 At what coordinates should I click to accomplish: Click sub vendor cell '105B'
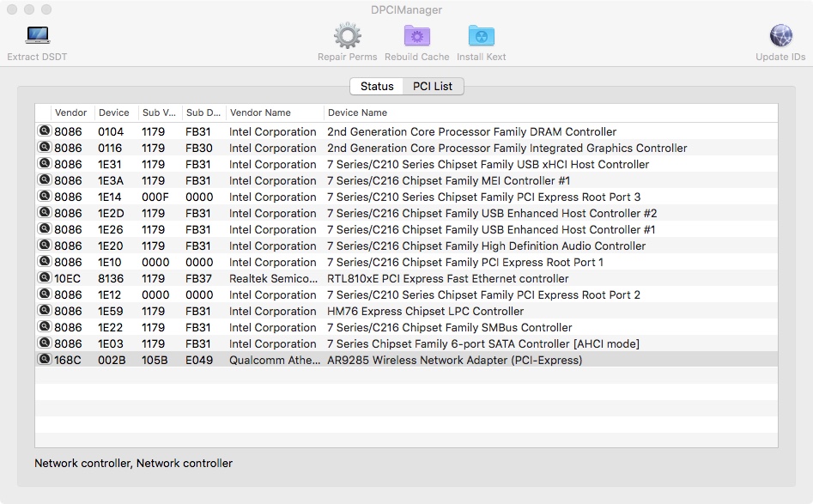click(x=155, y=361)
